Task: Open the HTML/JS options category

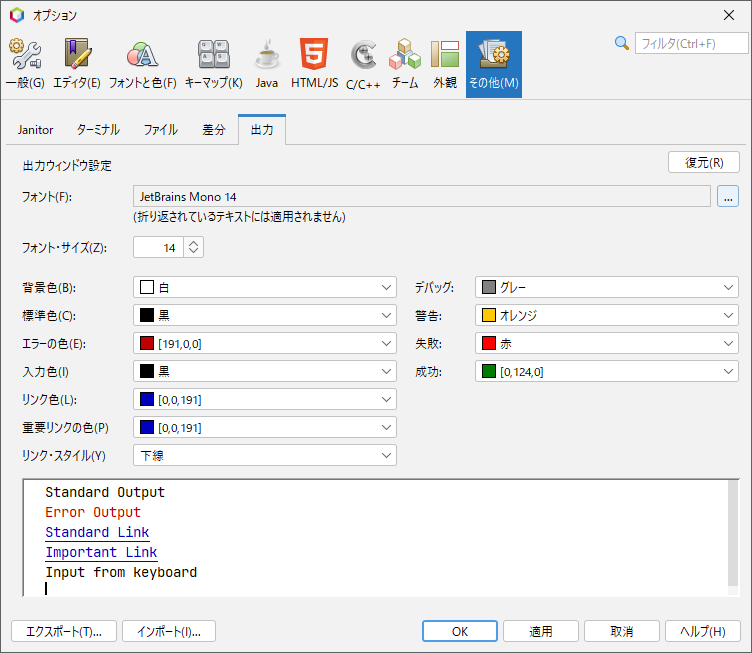Action: pos(314,65)
